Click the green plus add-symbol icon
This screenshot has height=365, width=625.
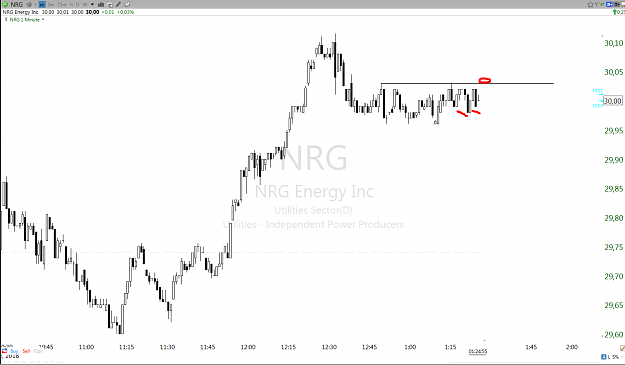(x=5, y=4)
